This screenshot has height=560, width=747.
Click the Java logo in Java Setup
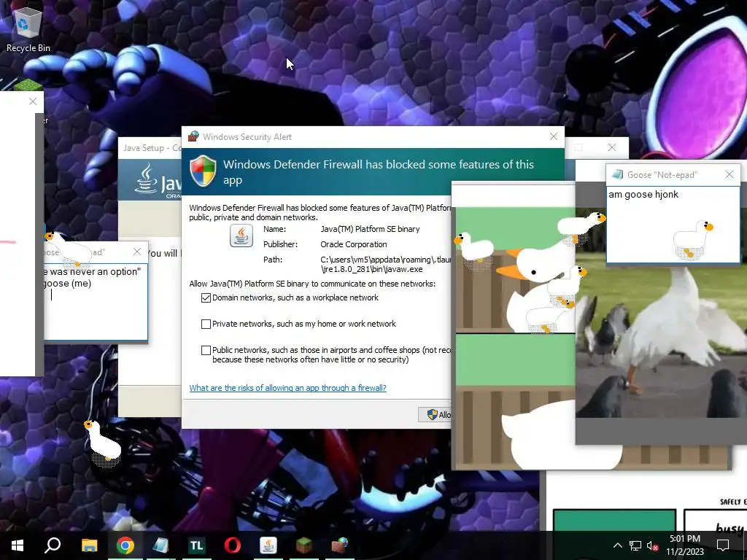[x=158, y=181]
